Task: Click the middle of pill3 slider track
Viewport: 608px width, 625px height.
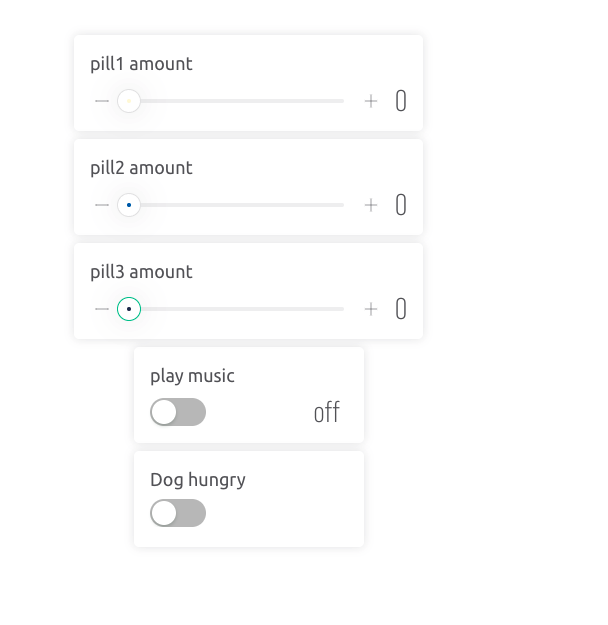Action: (x=236, y=309)
